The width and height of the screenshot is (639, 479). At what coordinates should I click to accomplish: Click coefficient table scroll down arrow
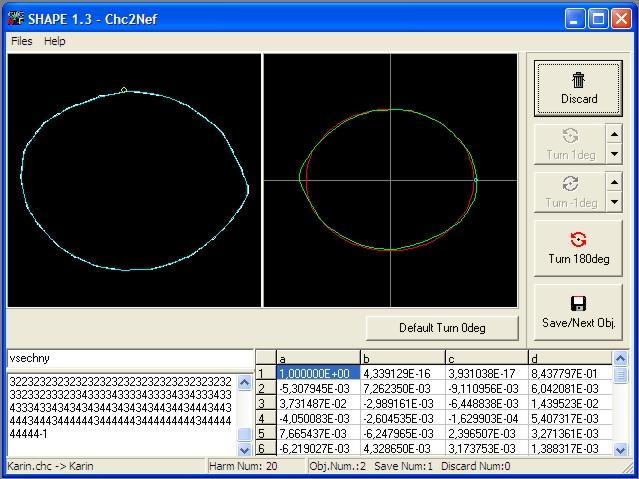(620, 450)
